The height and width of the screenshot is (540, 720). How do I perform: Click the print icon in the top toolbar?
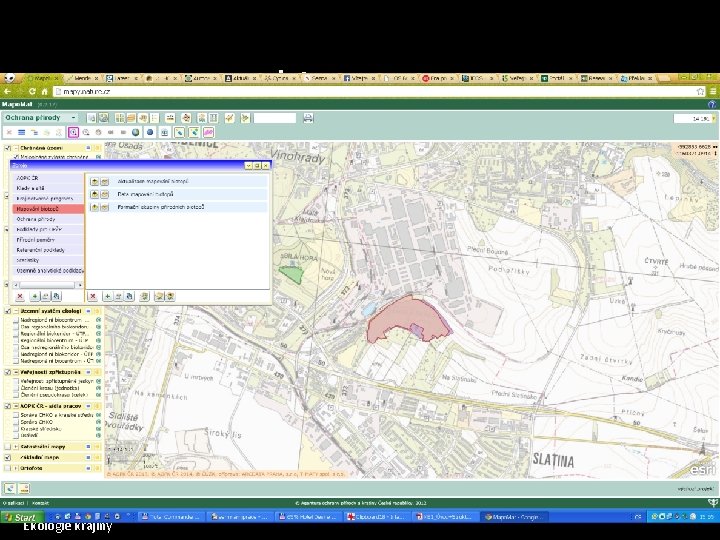(x=308, y=118)
